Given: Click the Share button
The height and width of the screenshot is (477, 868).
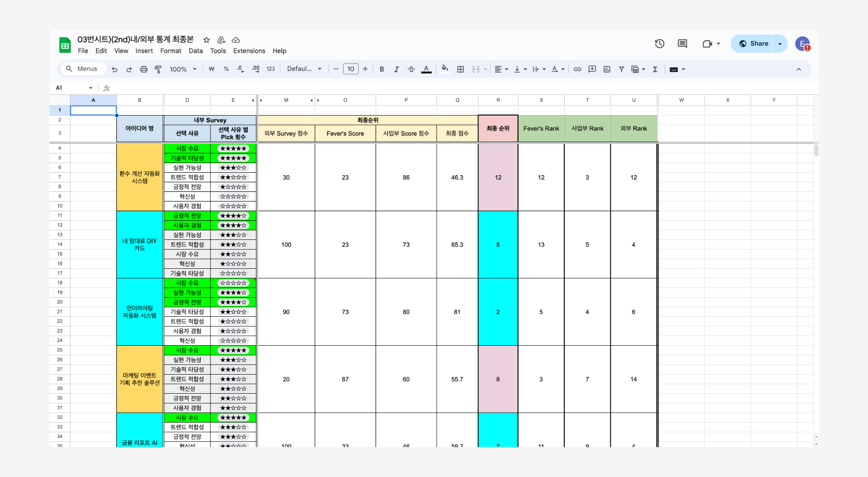Looking at the screenshot, I should [753, 44].
